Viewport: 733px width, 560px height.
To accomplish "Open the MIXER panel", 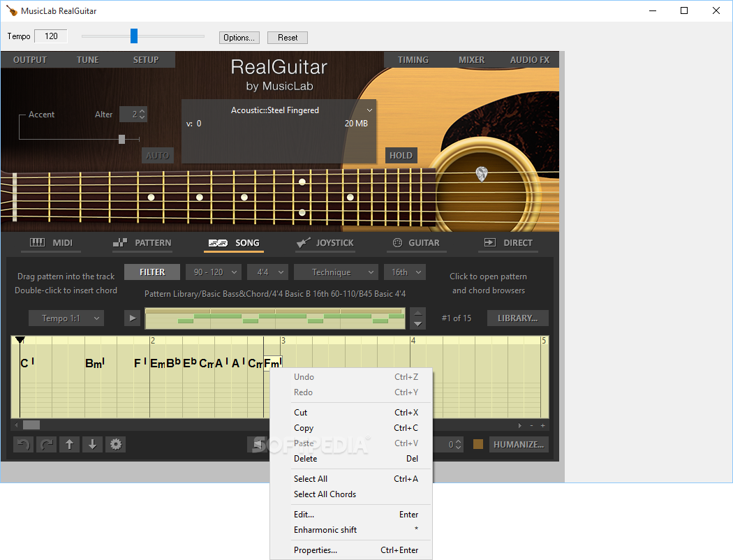I will coord(471,60).
